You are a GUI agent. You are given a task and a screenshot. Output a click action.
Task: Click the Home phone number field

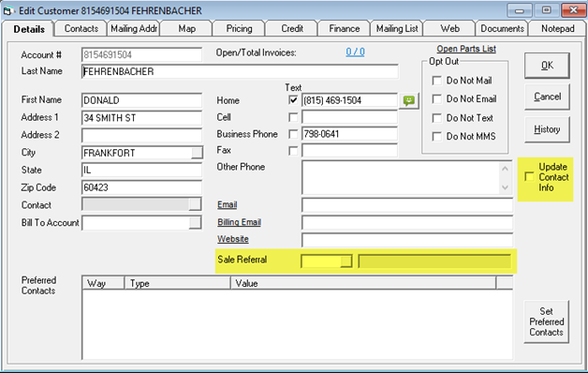pyautogui.click(x=349, y=100)
